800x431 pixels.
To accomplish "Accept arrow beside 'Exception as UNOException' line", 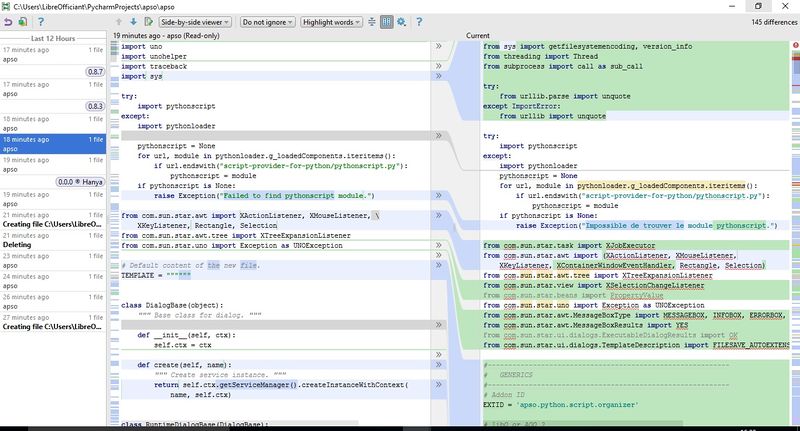I will [438, 245].
